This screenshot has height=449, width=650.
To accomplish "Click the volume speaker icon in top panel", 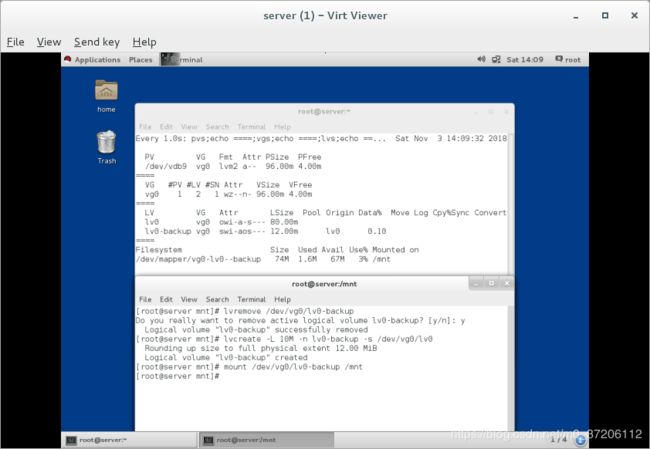I will pyautogui.click(x=481, y=59).
